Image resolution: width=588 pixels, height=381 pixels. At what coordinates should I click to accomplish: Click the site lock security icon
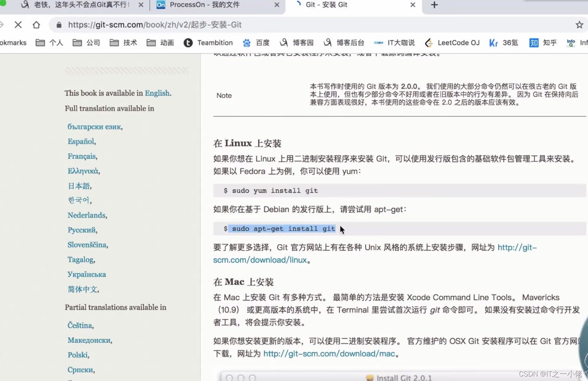(59, 25)
